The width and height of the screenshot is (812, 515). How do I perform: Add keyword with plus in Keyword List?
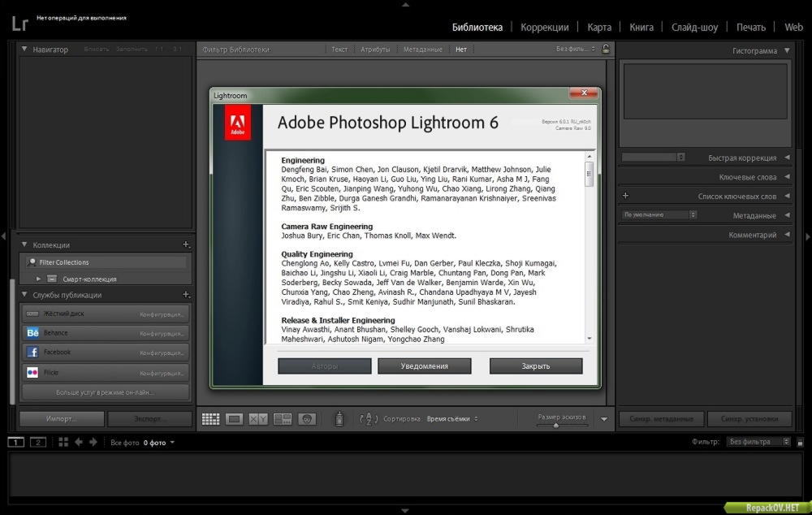click(625, 195)
